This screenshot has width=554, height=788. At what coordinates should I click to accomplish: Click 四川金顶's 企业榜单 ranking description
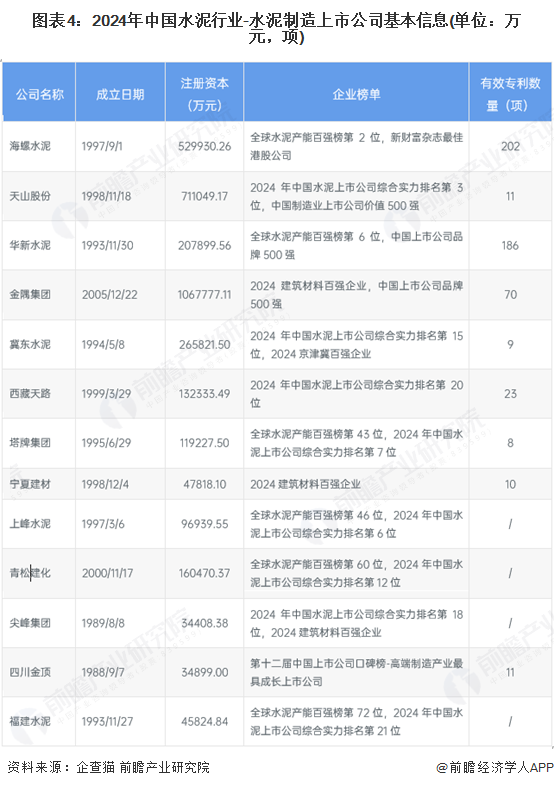tap(356, 672)
